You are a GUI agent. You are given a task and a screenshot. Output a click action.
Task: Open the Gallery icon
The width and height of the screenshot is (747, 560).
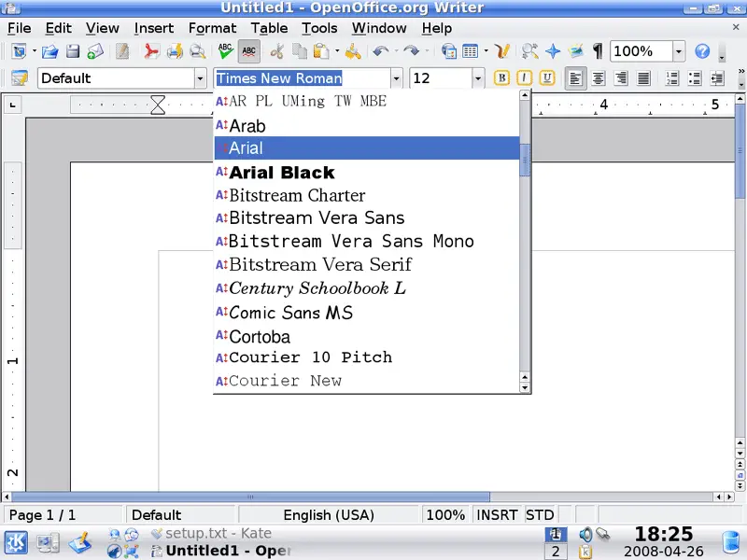[575, 51]
